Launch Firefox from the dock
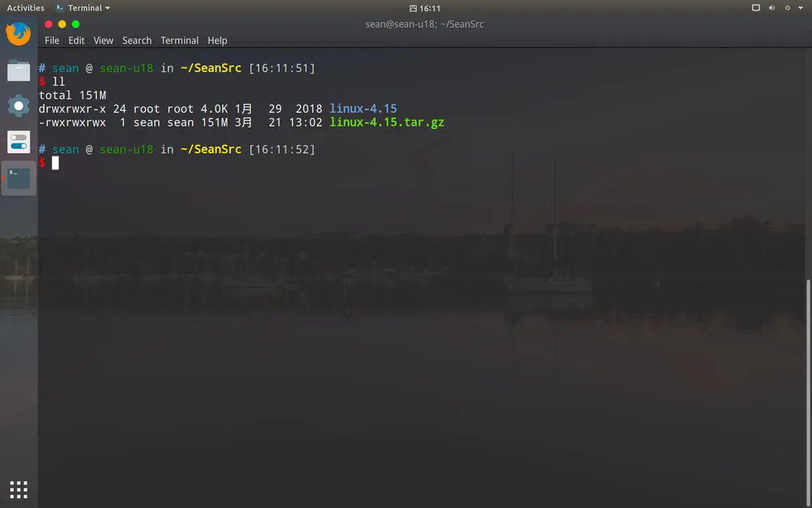 [18, 34]
